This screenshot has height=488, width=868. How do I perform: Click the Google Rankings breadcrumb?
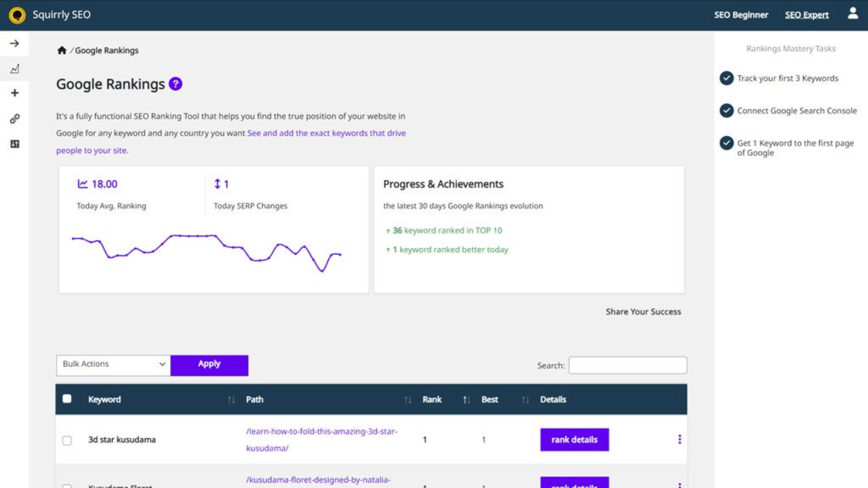click(106, 50)
